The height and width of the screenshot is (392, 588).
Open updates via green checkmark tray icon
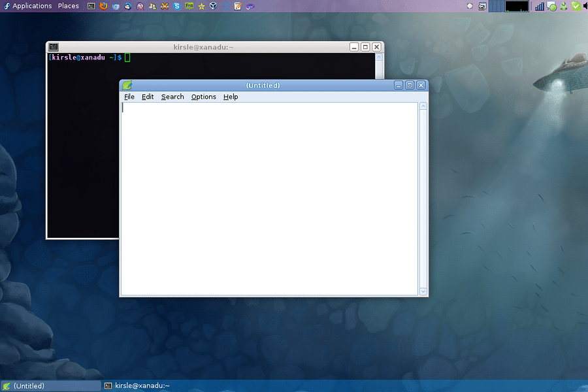tap(576, 6)
